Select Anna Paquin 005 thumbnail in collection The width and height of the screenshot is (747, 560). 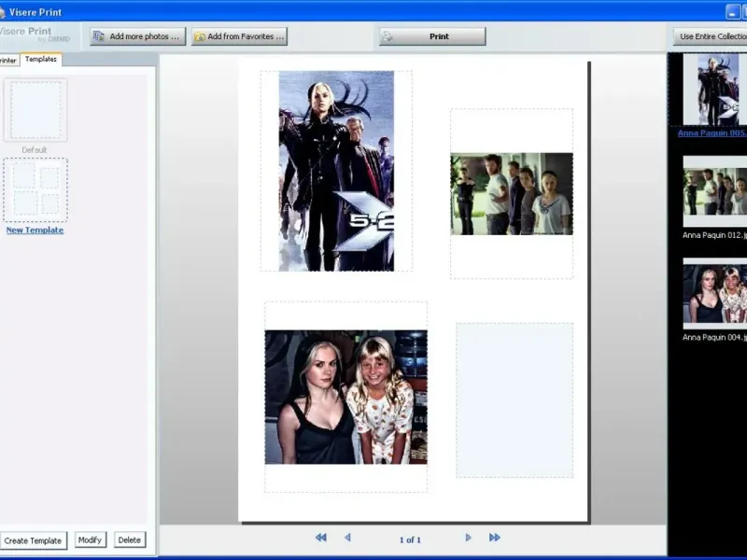(715, 90)
